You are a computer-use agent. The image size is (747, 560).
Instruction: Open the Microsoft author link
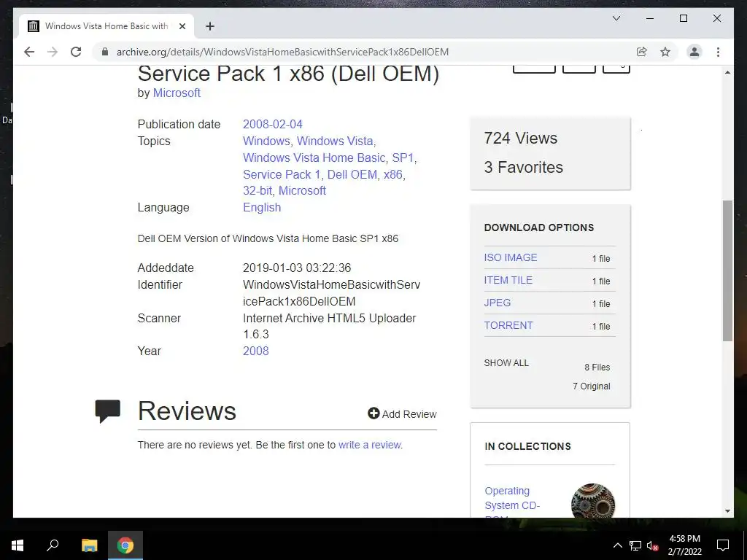point(177,93)
